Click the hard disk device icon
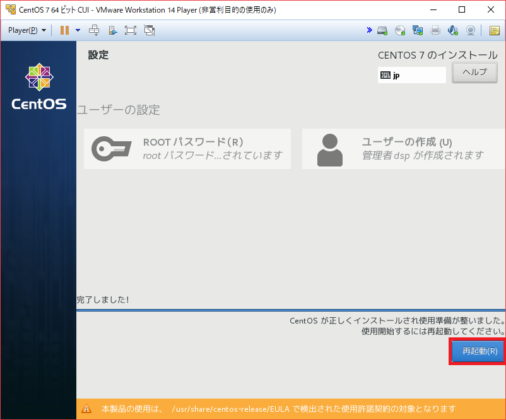Image resolution: width=506 pixels, height=420 pixels. (x=382, y=31)
